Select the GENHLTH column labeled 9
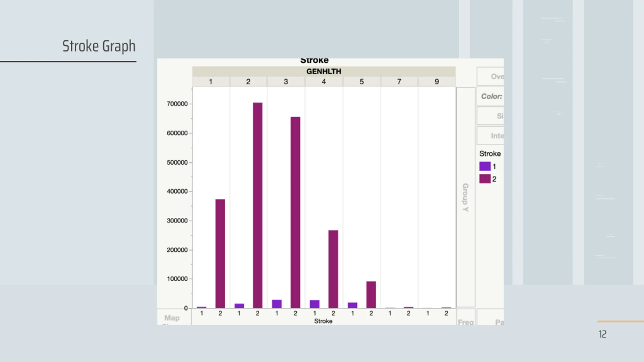644x362 pixels. pos(437,82)
